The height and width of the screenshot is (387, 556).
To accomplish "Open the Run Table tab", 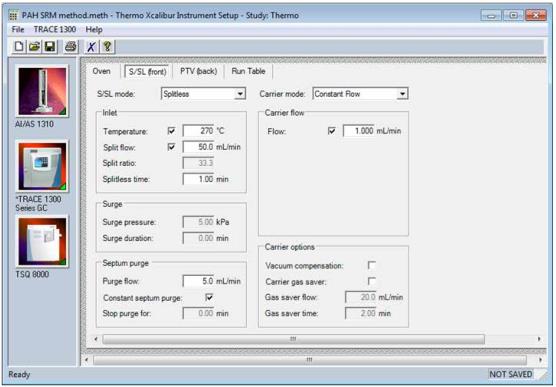I will (248, 71).
